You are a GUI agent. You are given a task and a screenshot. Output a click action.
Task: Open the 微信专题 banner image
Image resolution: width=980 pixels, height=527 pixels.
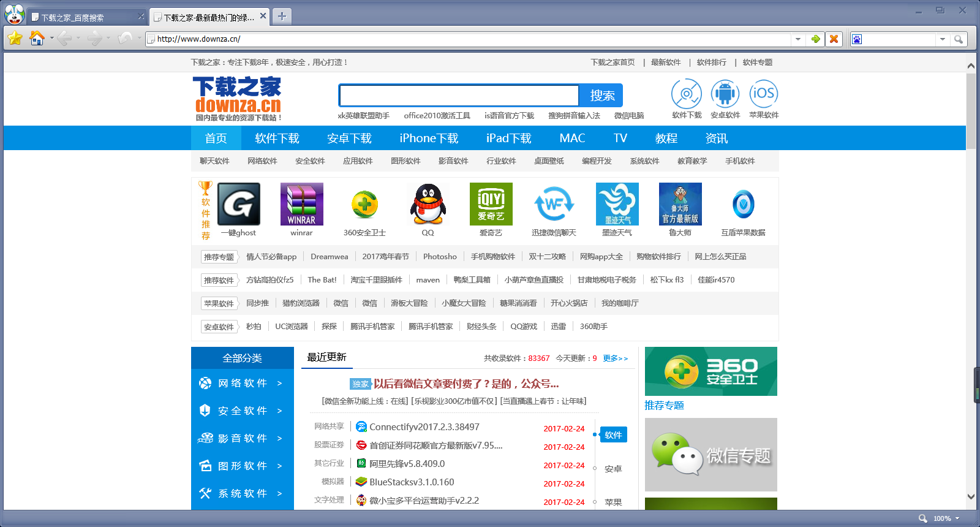(x=711, y=455)
